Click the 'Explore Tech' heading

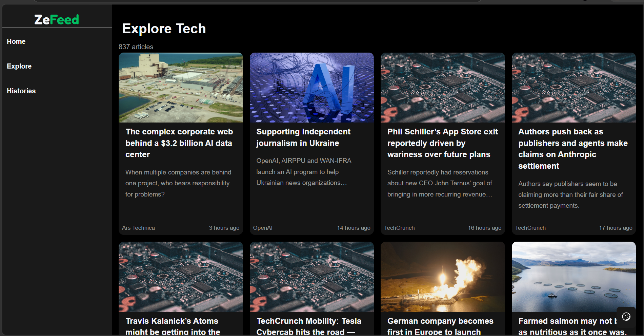(x=164, y=29)
